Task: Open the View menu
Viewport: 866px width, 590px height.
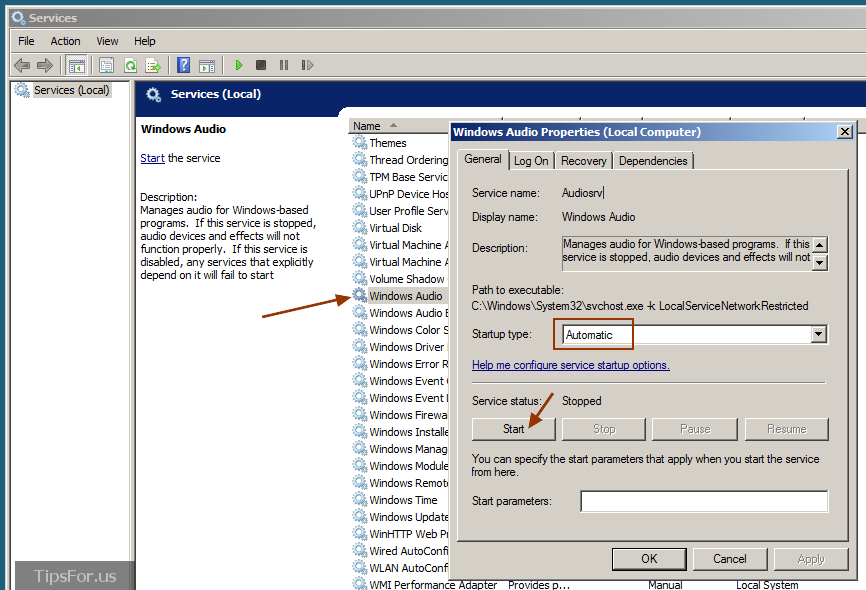Action: (x=107, y=41)
